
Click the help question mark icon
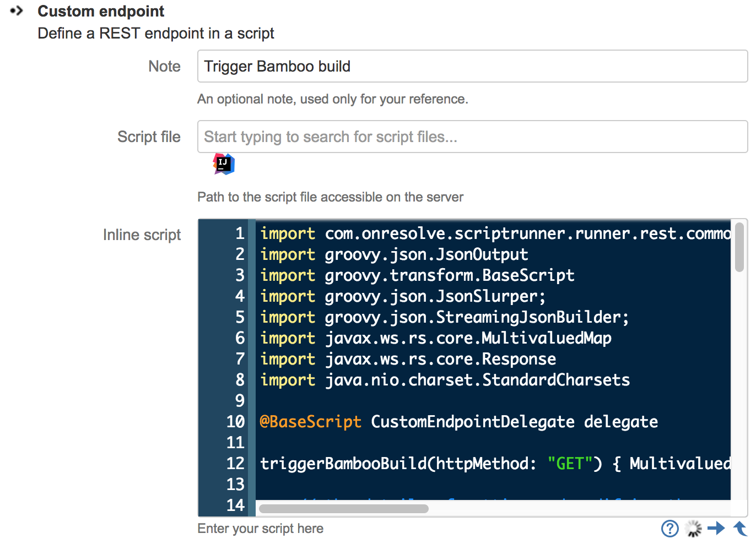pos(669,529)
